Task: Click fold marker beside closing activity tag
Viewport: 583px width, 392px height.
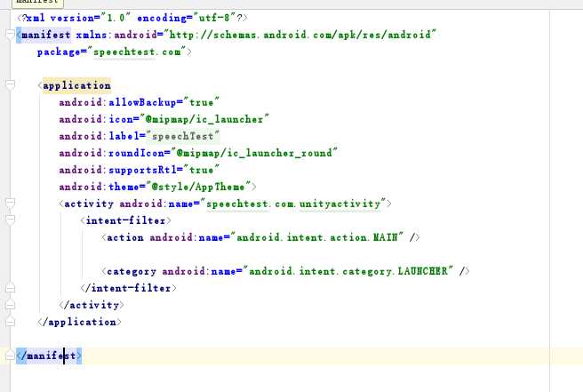Action: pyautogui.click(x=11, y=305)
